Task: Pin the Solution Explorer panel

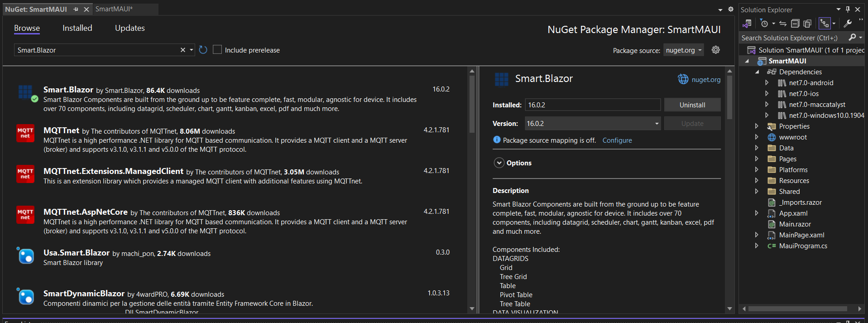Action: click(848, 10)
